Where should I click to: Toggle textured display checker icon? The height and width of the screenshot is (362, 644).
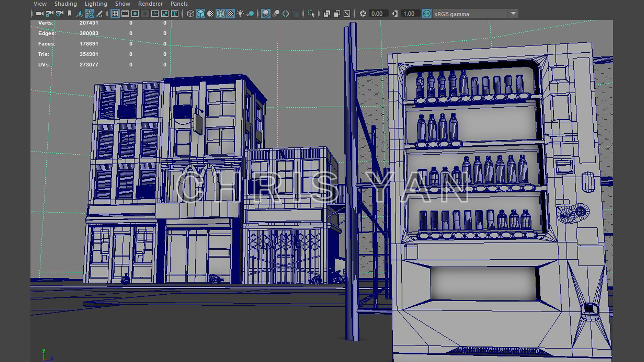coord(230,14)
